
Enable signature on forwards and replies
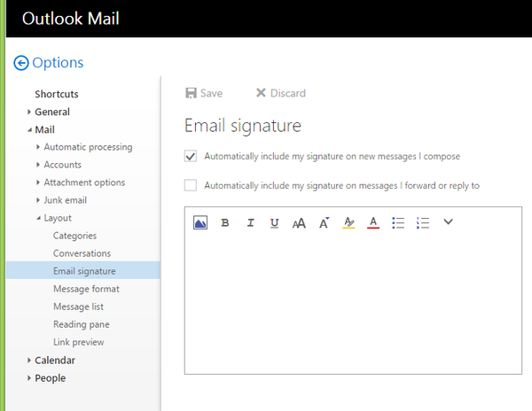(x=191, y=185)
